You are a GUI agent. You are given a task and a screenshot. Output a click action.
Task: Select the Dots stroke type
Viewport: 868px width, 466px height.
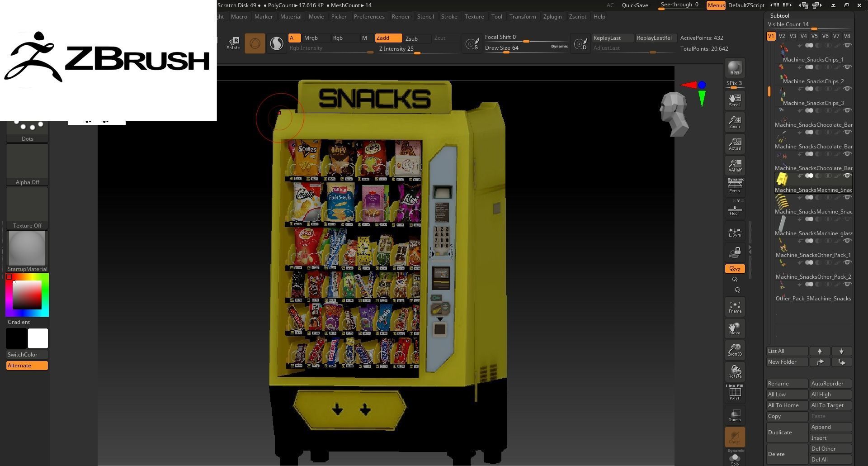click(27, 132)
